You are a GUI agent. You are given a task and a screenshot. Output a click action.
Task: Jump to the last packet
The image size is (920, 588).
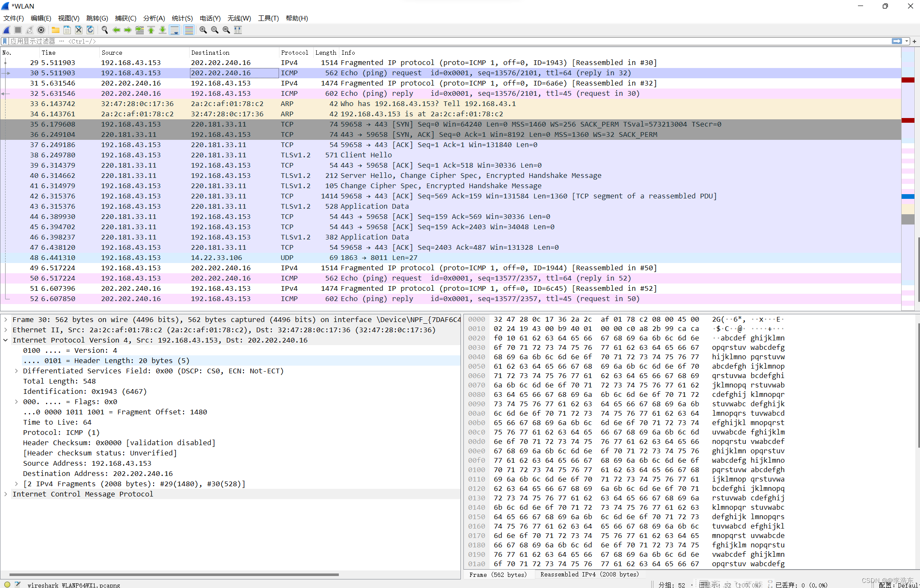pos(163,30)
